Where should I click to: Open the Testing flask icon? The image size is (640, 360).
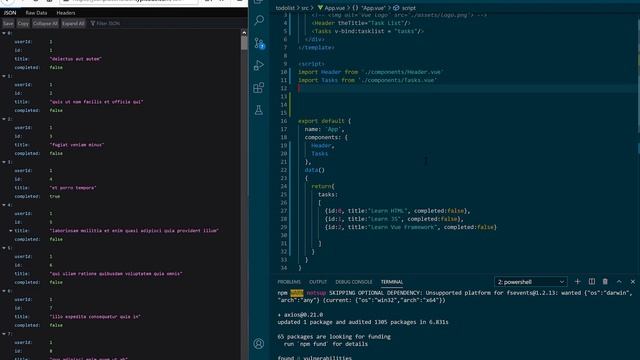(259, 110)
